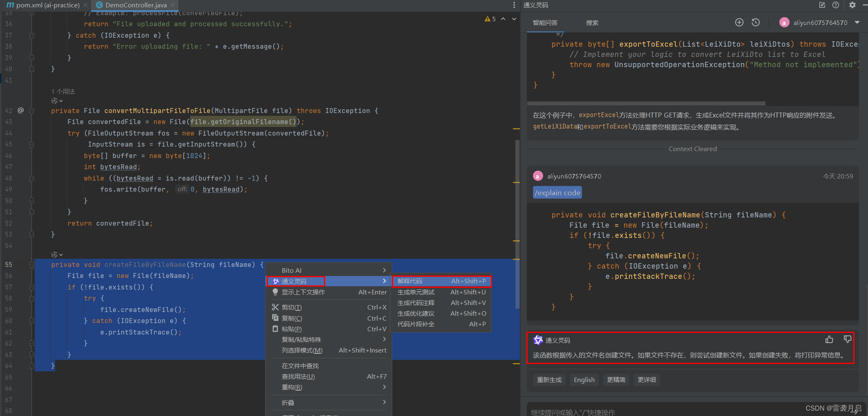Click the horizontal scrollbar under exportToExcel code
Viewport: 868px width, 416px height.
pyautogui.click(x=646, y=104)
